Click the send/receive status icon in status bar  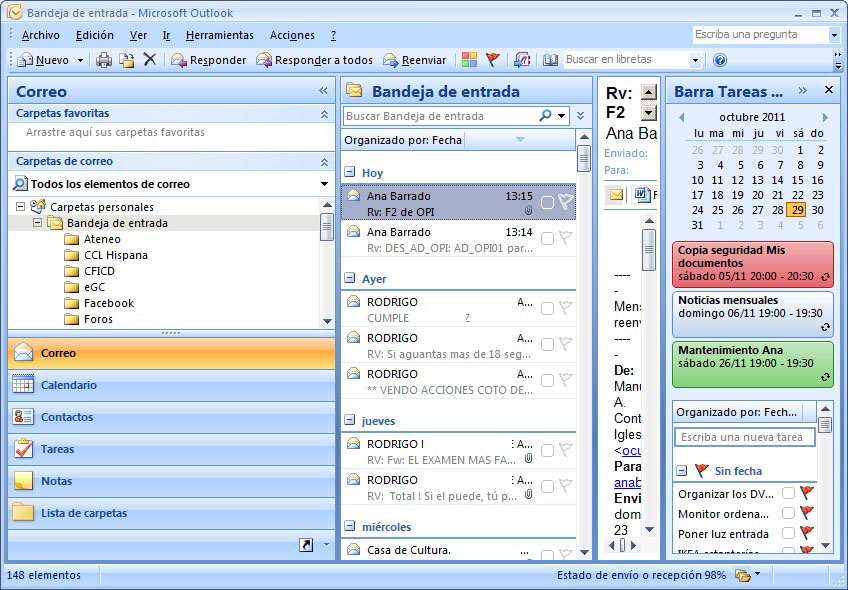point(743,575)
